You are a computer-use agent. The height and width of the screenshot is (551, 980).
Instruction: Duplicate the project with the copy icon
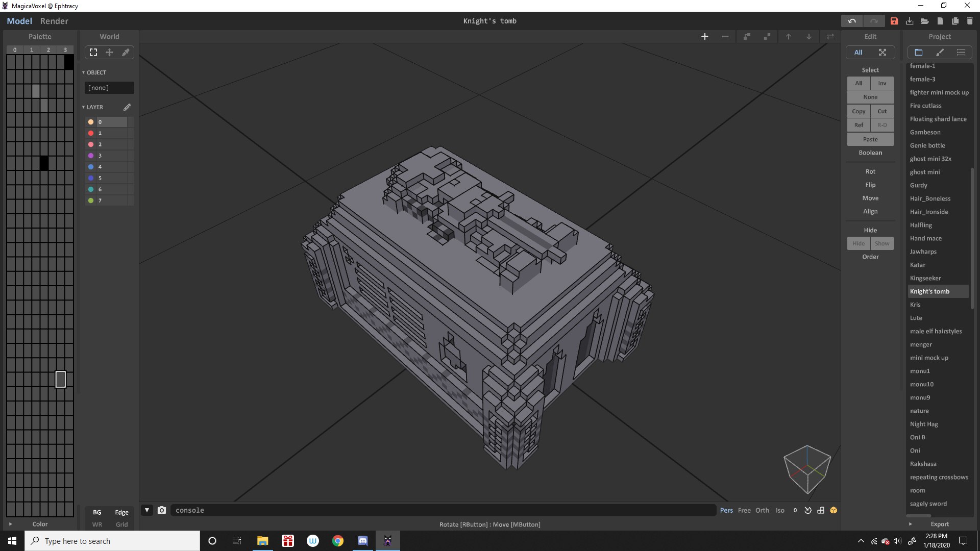[x=955, y=21]
